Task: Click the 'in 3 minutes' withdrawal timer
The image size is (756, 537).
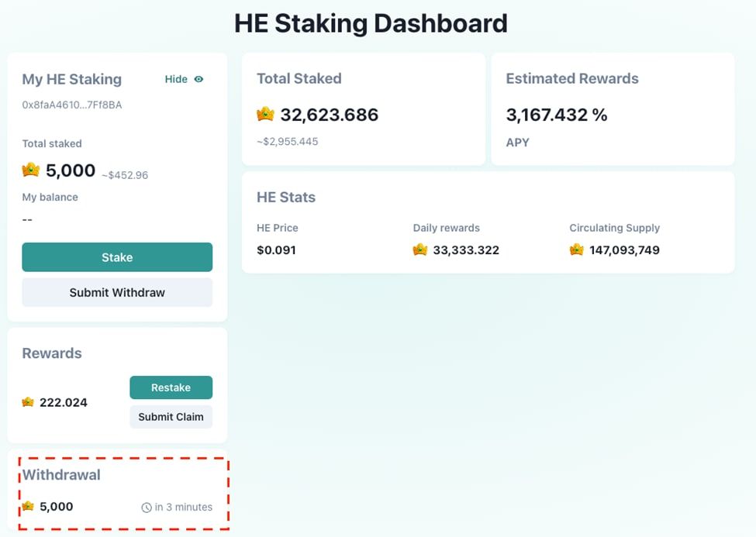Action: [x=183, y=508]
